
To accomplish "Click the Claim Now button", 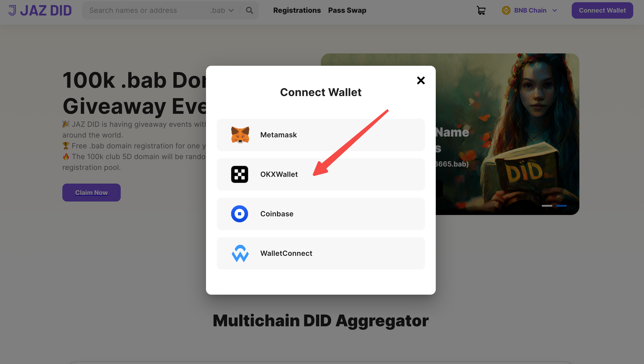I will 91,192.
